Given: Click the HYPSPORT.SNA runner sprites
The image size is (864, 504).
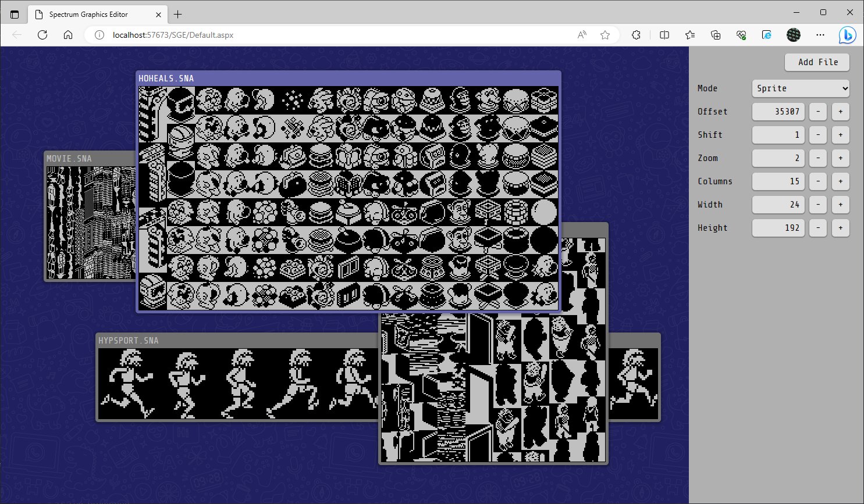Looking at the screenshot, I should 238,384.
